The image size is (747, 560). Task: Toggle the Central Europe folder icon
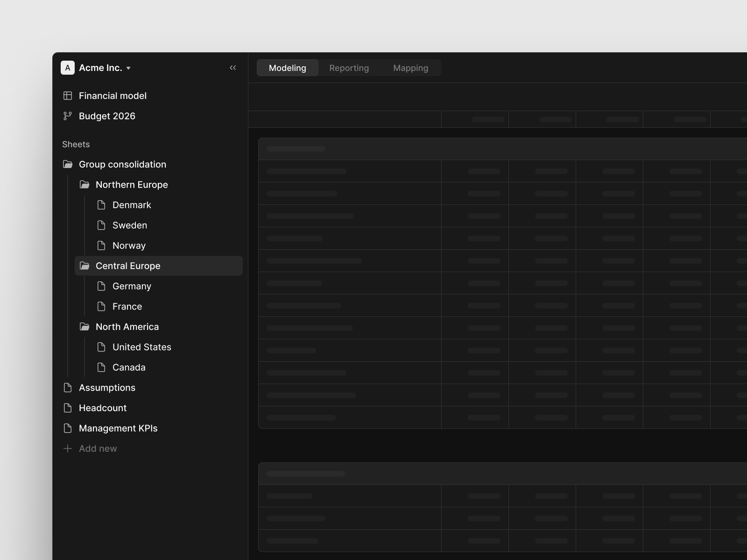tap(85, 266)
